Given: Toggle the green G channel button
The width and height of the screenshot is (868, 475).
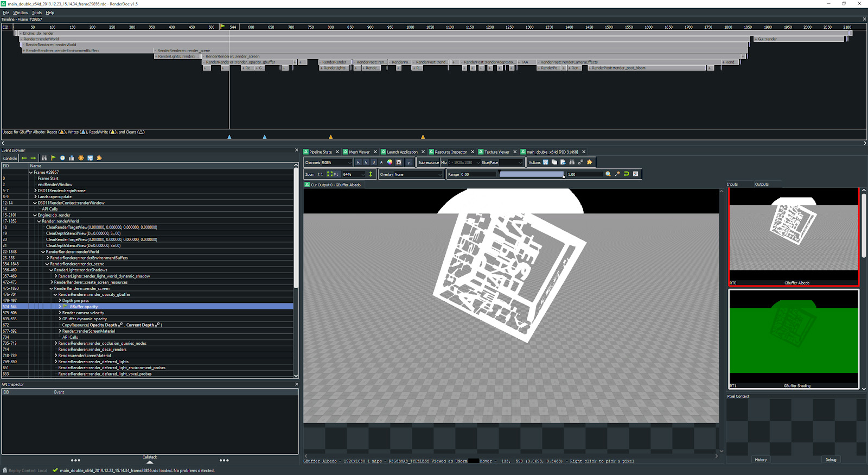Looking at the screenshot, I should (x=366, y=162).
